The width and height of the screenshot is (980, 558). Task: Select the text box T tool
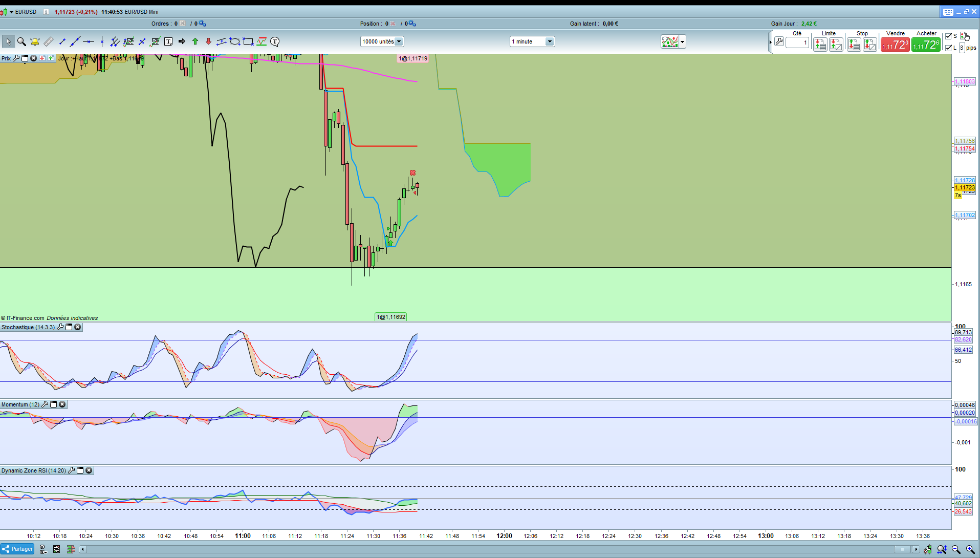pos(168,41)
